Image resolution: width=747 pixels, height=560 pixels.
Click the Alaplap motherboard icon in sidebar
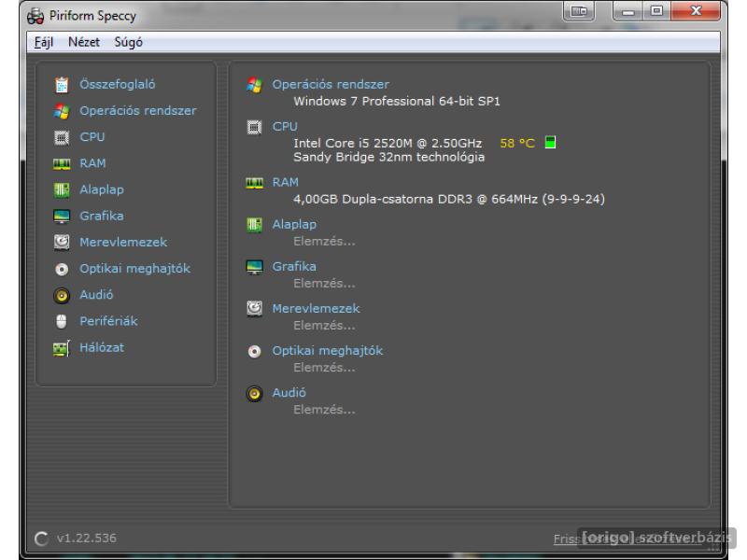62,190
